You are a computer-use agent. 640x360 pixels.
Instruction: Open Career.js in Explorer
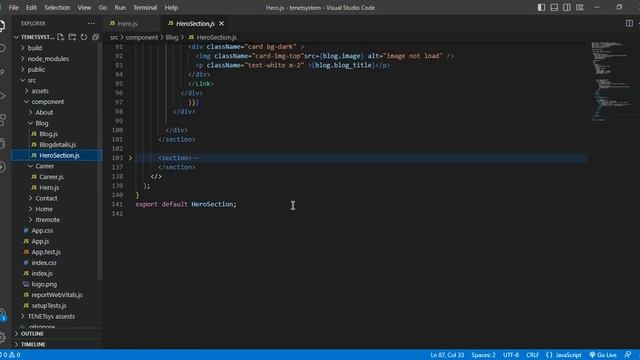click(51, 177)
